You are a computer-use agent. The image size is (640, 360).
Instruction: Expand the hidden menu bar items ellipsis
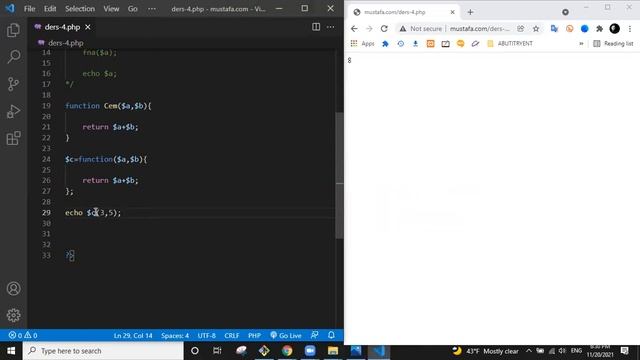pyautogui.click(x=152, y=9)
